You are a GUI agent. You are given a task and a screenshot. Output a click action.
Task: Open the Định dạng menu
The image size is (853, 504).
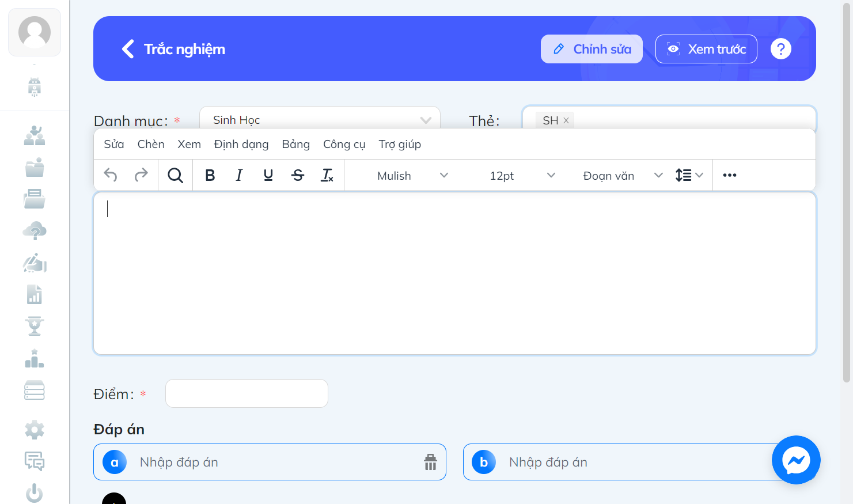(241, 144)
